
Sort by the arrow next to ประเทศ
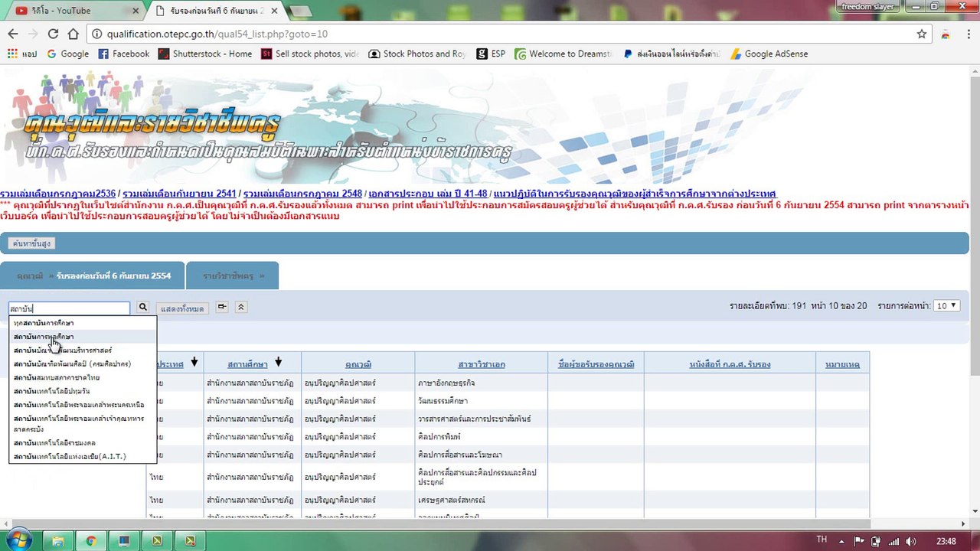tap(194, 362)
